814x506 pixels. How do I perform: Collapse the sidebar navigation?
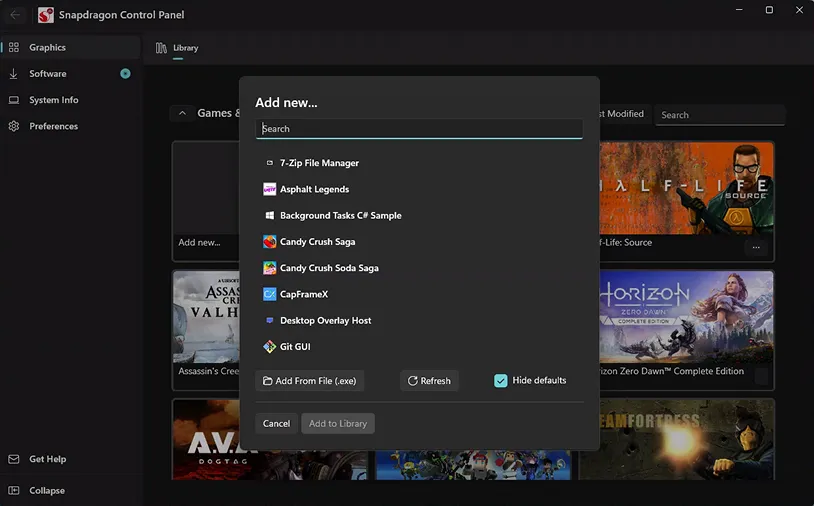(x=46, y=490)
